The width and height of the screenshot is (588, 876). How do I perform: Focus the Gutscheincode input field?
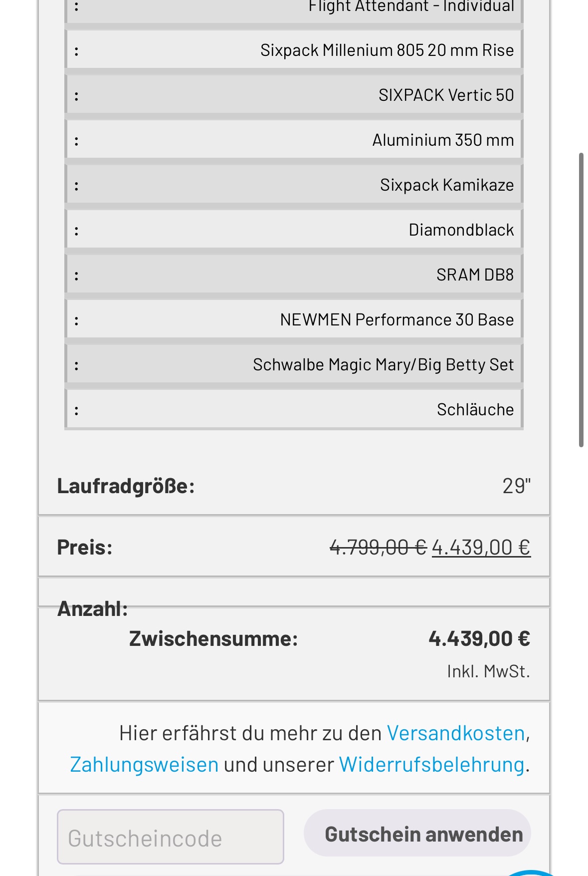click(170, 837)
